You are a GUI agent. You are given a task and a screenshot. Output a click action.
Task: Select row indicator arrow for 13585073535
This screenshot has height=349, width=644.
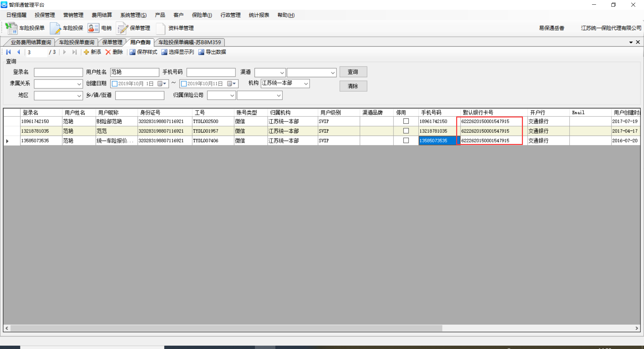point(7,141)
